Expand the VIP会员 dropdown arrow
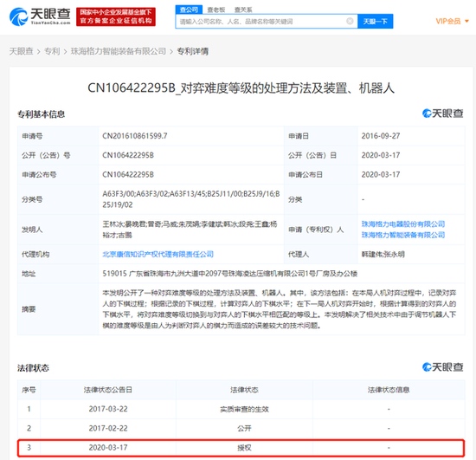476x460 pixels. (x=466, y=22)
